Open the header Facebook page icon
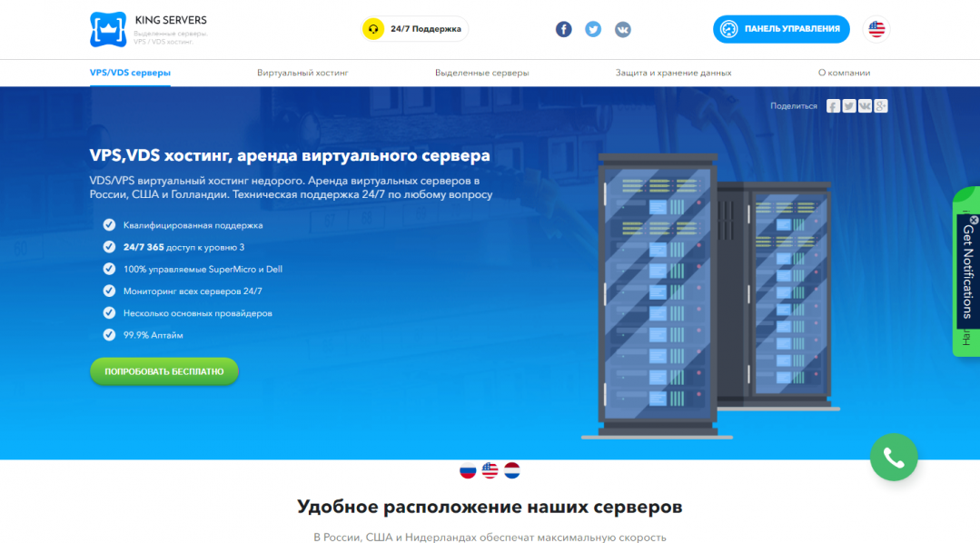The width and height of the screenshot is (980, 543). tap(564, 29)
